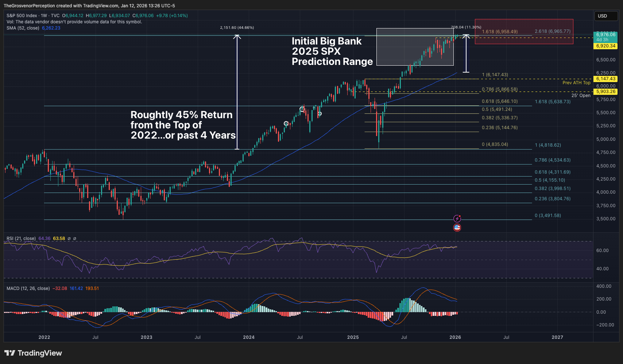623x364 pixels.
Task: Click the TradingView logo
Action: point(33,353)
